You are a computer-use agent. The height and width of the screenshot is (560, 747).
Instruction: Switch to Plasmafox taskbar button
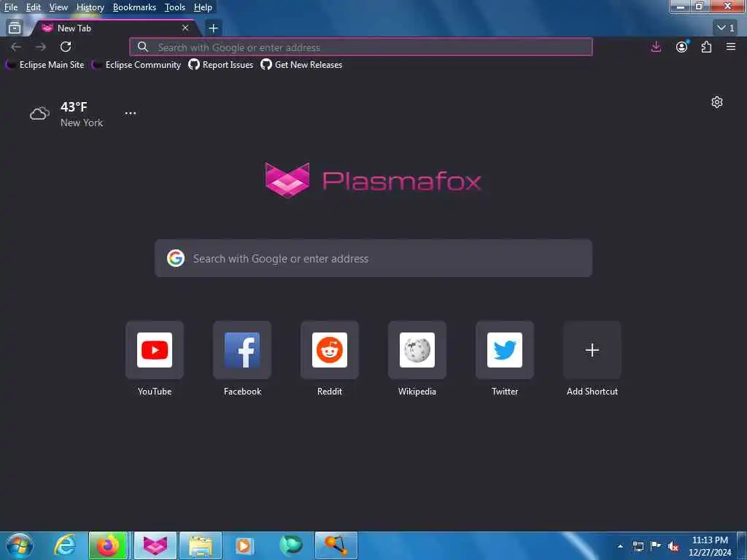pyautogui.click(x=155, y=545)
